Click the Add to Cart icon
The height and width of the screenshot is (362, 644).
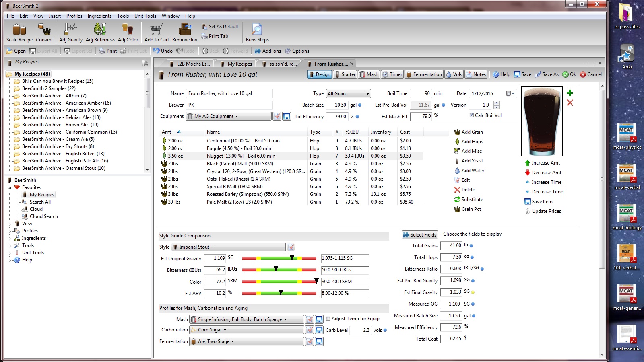click(x=156, y=29)
